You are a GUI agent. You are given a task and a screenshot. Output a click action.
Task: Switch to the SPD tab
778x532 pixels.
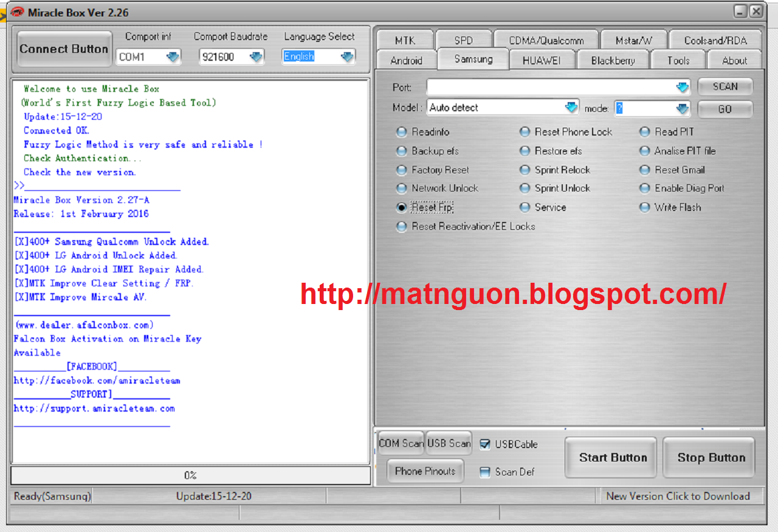(463, 40)
